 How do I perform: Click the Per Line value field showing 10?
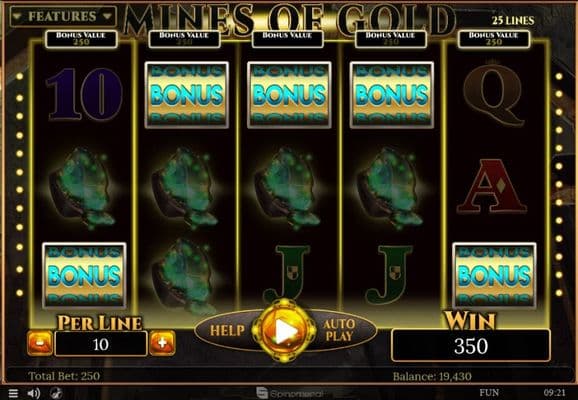point(101,344)
